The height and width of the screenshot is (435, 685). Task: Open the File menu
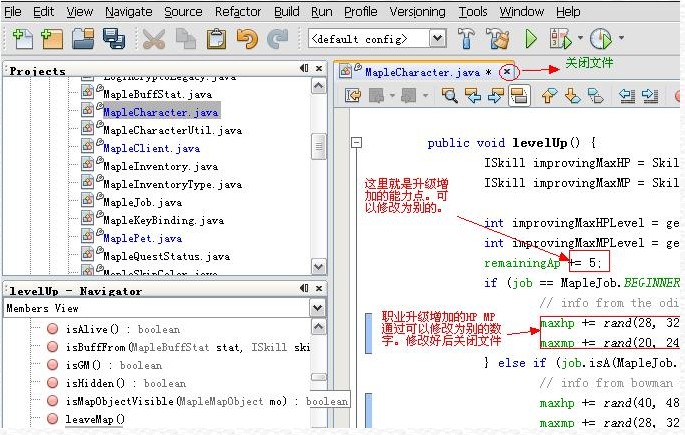tap(13, 11)
